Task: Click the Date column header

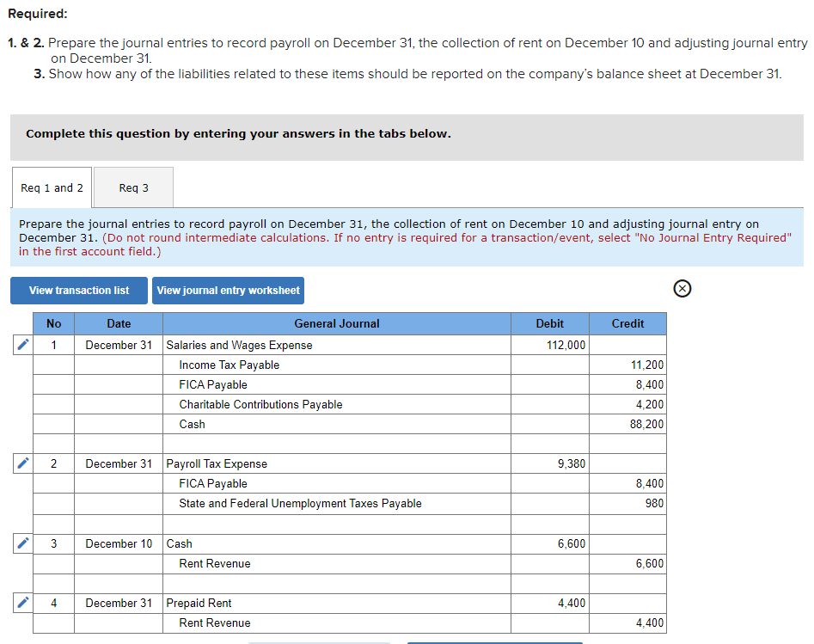Action: 119,323
